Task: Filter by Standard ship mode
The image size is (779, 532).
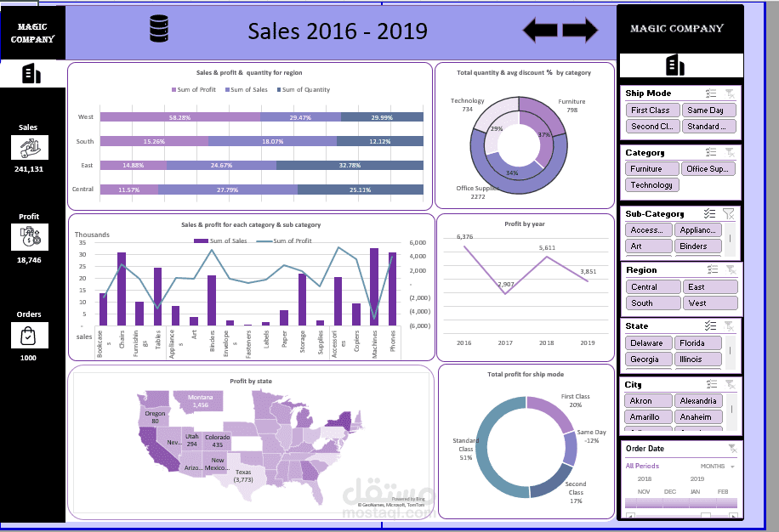Action: (708, 127)
